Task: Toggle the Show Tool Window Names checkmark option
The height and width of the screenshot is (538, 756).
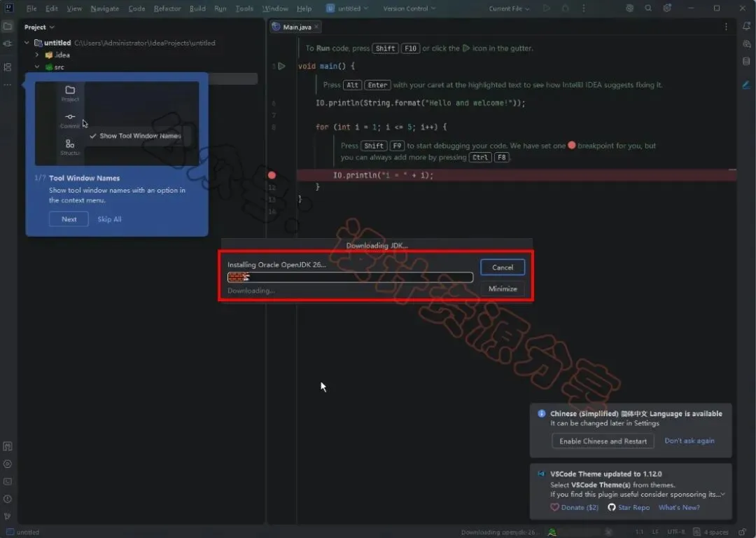Action: (136, 136)
